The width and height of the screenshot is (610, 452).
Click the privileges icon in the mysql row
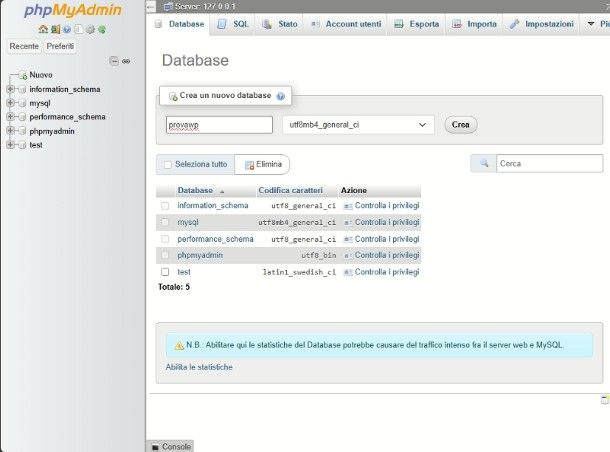click(348, 222)
